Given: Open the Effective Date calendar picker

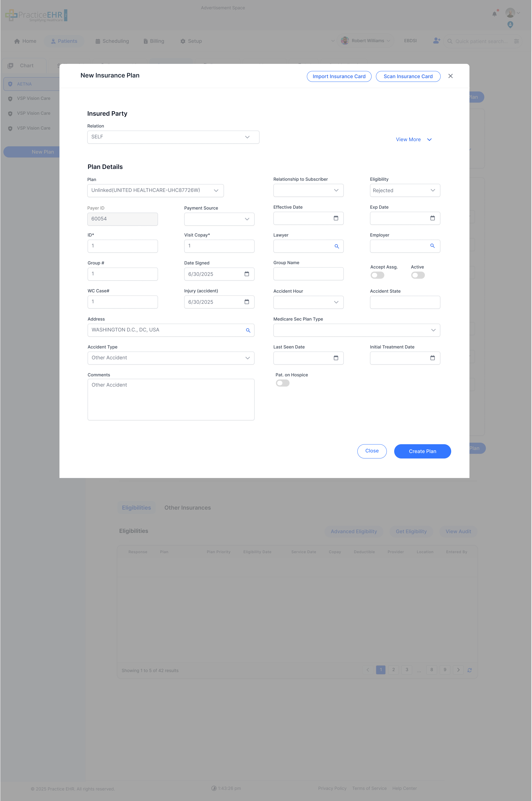Looking at the screenshot, I should coord(336,218).
